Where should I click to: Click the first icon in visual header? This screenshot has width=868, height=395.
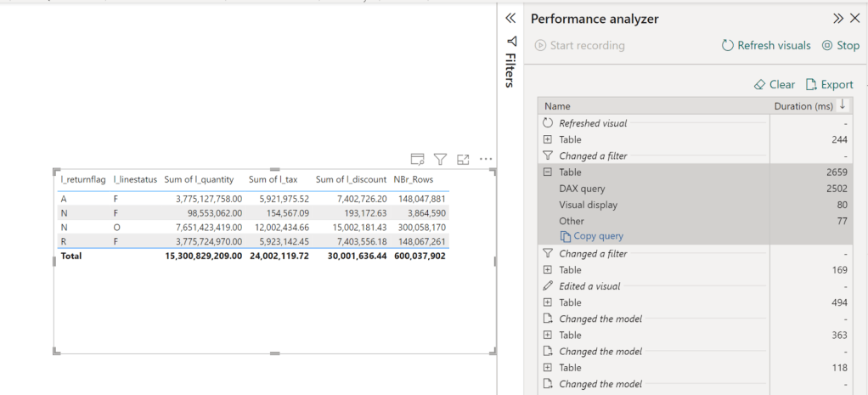[417, 159]
